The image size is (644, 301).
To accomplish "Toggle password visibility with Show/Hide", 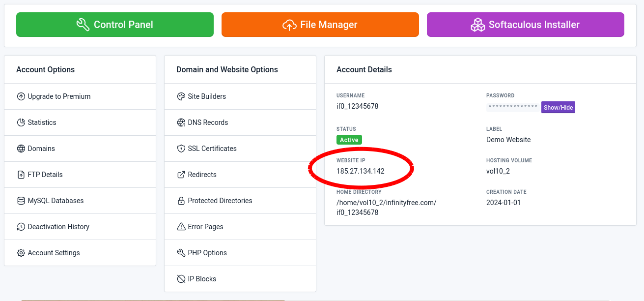I will click(558, 107).
